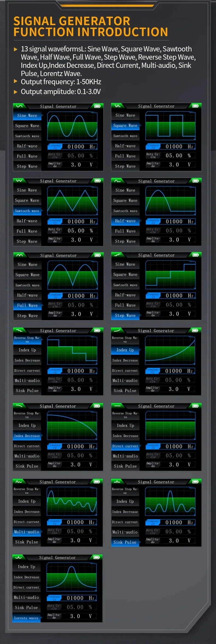This screenshot has width=216, height=644.
Task: Click 'Output frequency: 1-50KHz' text
Action: pos(61,82)
